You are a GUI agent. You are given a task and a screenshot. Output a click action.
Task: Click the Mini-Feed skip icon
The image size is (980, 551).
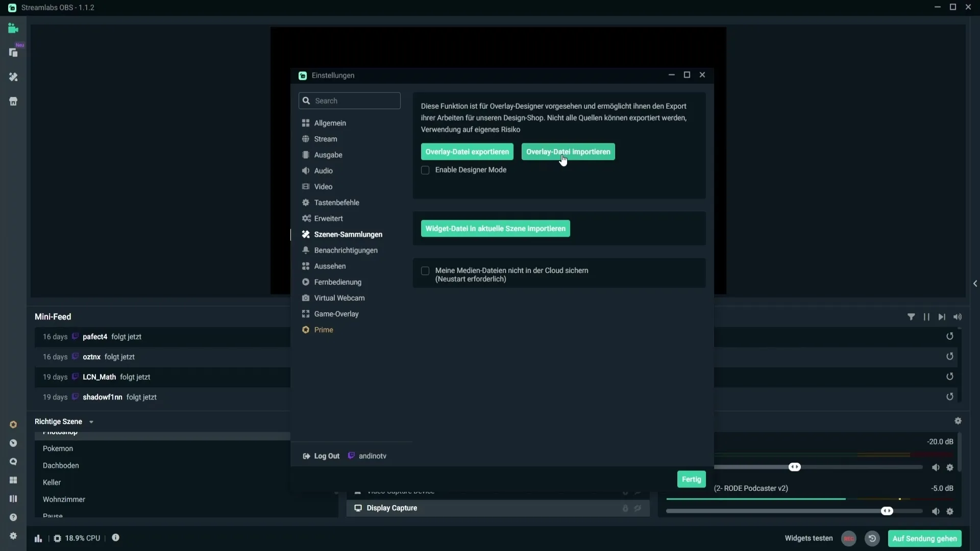943,317
